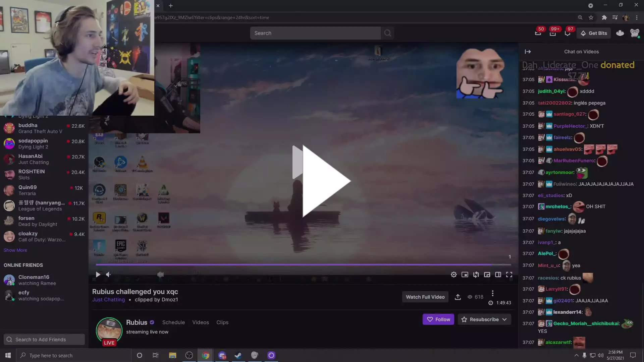
Task: Open Rubius Videos tab
Action: (x=201, y=322)
